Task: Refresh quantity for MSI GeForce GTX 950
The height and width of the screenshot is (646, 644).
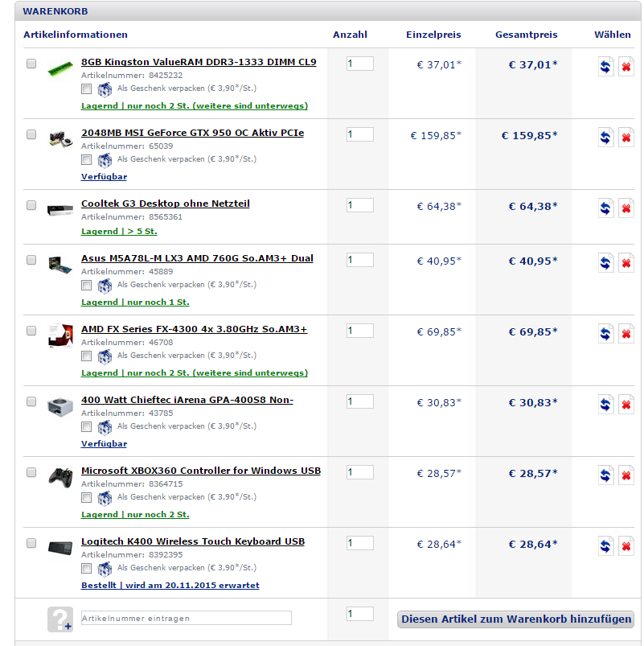Action: tap(605, 138)
